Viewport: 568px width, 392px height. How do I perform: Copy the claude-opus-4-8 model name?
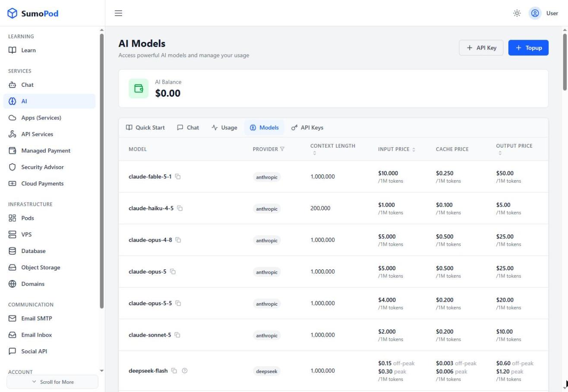point(178,240)
